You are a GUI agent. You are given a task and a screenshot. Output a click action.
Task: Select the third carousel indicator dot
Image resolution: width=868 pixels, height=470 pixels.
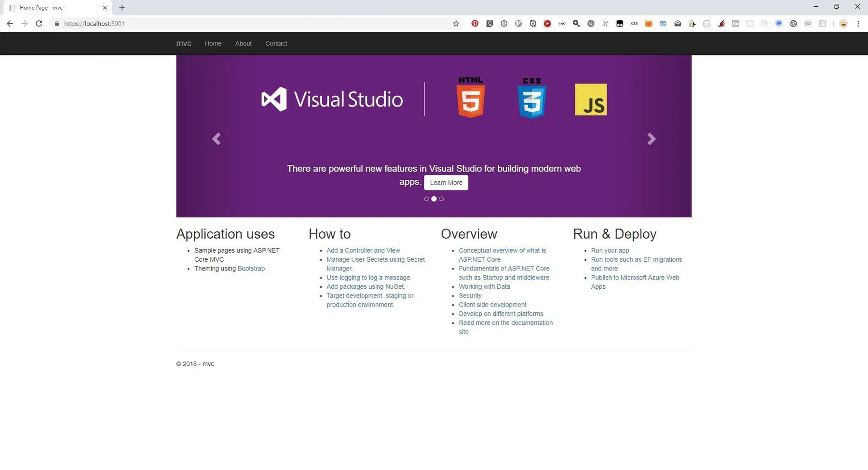point(441,199)
